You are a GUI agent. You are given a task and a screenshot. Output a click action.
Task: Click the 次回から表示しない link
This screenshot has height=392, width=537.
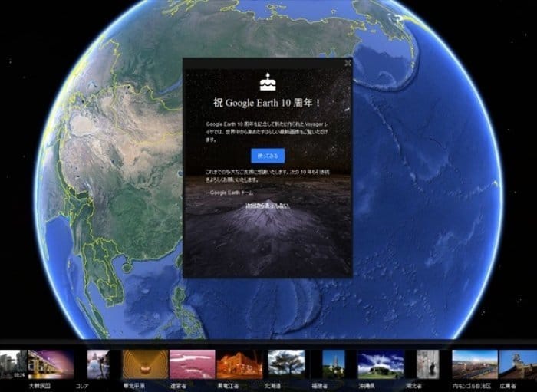point(268,206)
